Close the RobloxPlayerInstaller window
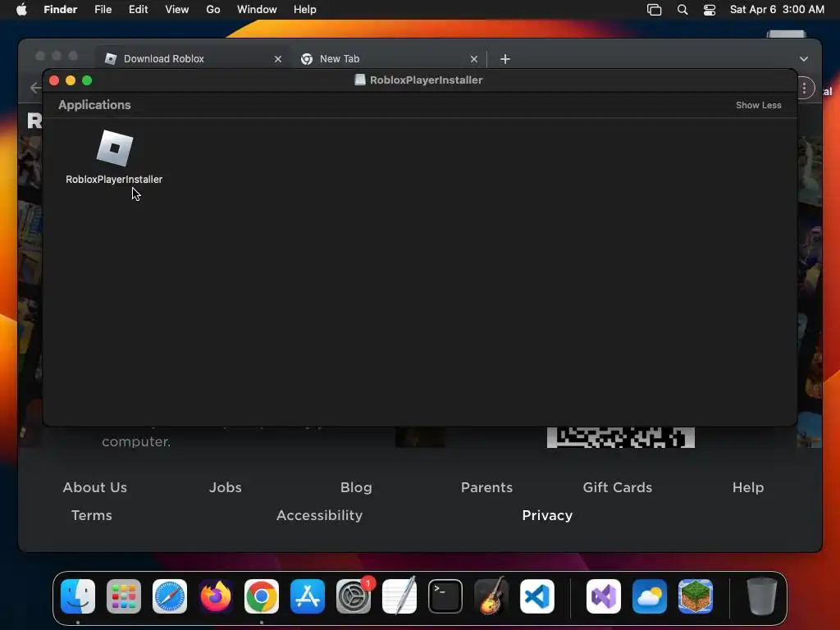Viewport: 840px width, 630px height. coord(54,80)
